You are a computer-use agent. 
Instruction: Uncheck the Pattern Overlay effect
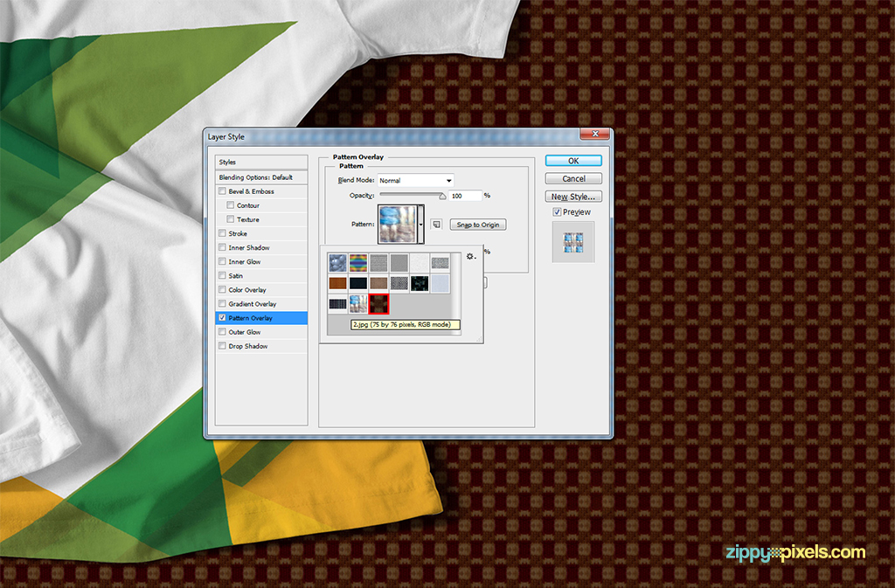click(222, 318)
